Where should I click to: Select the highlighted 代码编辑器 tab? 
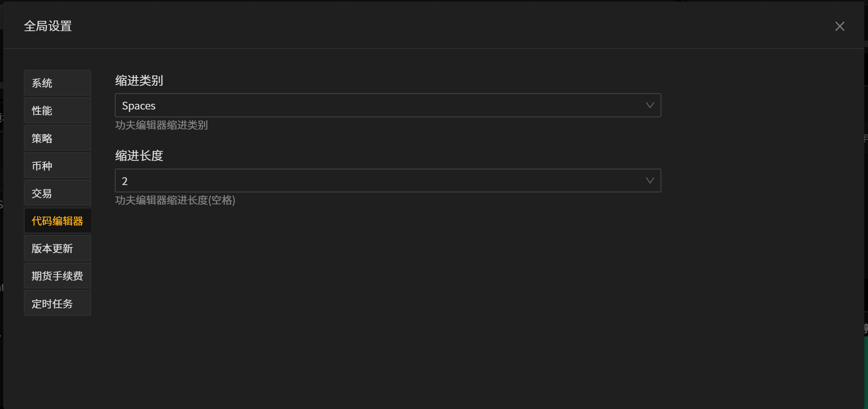click(x=57, y=221)
